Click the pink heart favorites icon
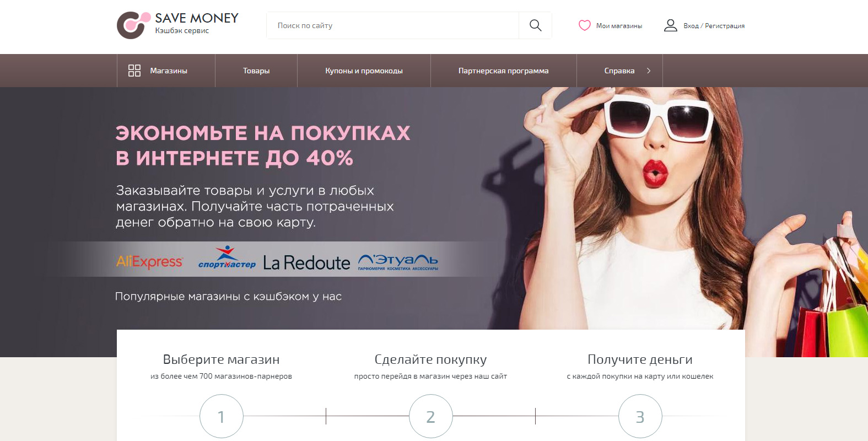 pyautogui.click(x=585, y=25)
